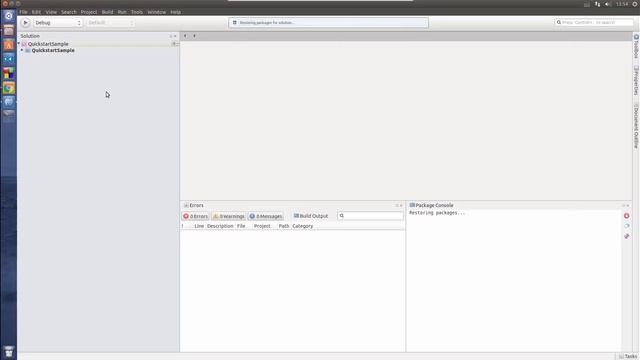The image size is (640, 360).
Task: Sort by File column header
Action: pos(241,226)
